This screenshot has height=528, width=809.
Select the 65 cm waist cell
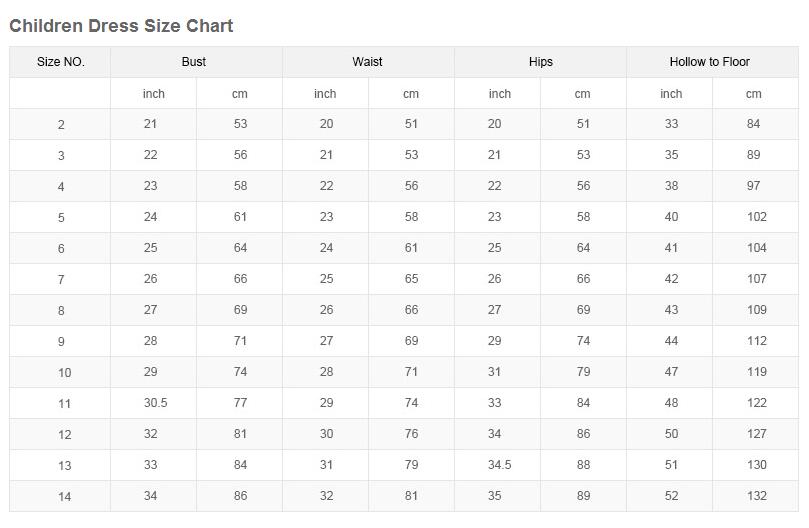coord(411,279)
